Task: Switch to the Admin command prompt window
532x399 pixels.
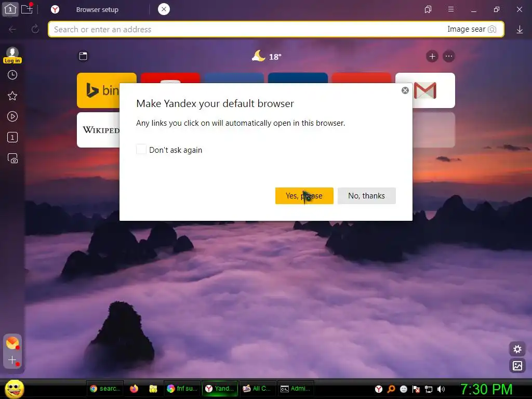Action: 296,389
